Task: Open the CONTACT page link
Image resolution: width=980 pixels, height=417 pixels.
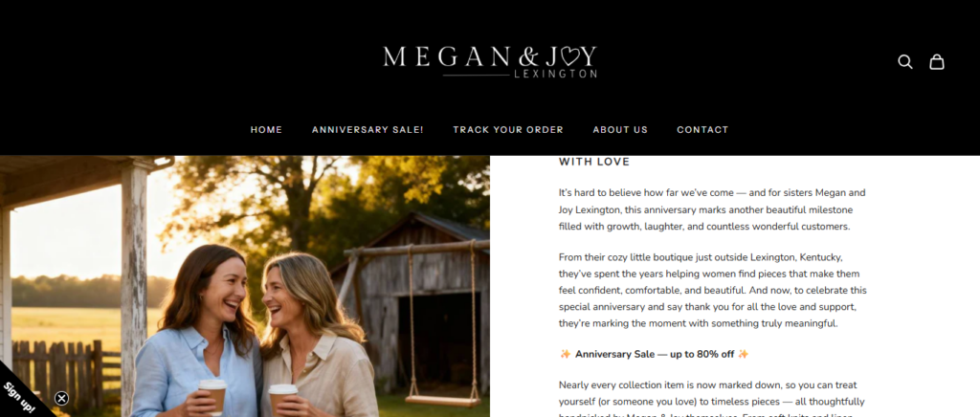Action: [702, 130]
